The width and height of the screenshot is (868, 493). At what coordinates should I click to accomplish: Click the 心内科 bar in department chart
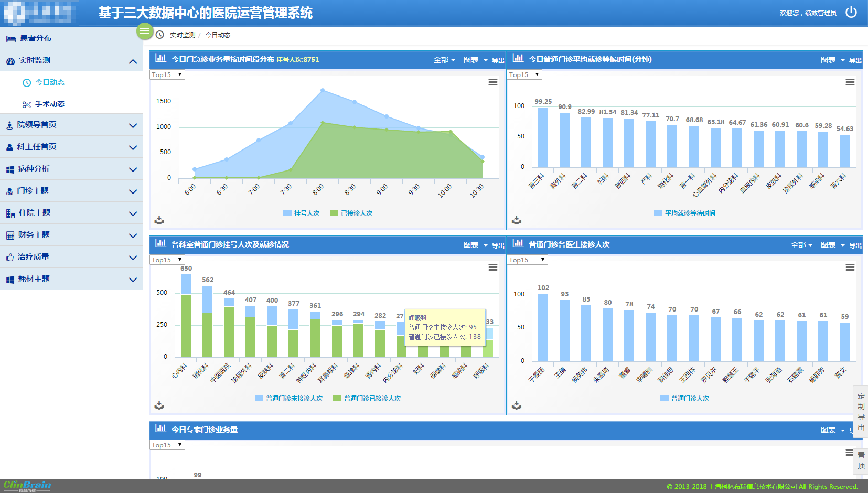click(186, 316)
